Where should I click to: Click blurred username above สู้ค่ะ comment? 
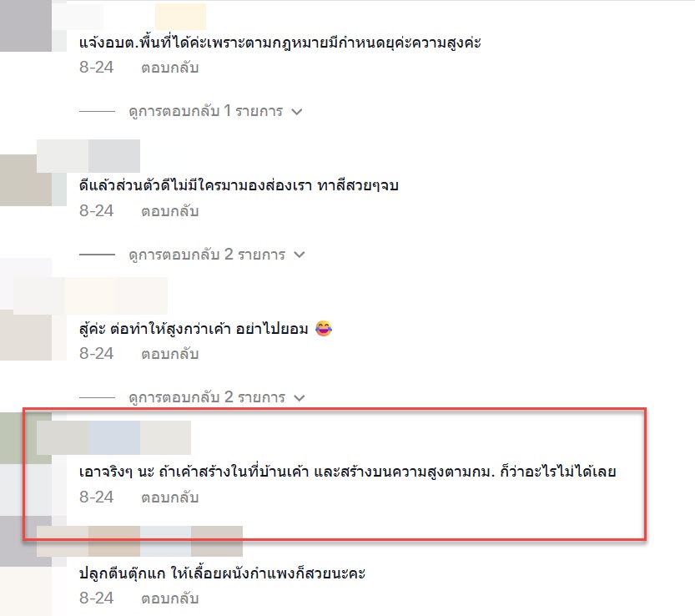(x=90, y=295)
